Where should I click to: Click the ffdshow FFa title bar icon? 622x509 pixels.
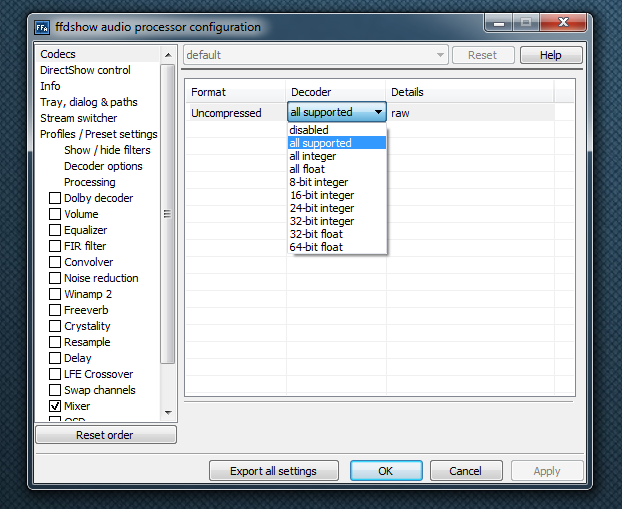[42, 27]
